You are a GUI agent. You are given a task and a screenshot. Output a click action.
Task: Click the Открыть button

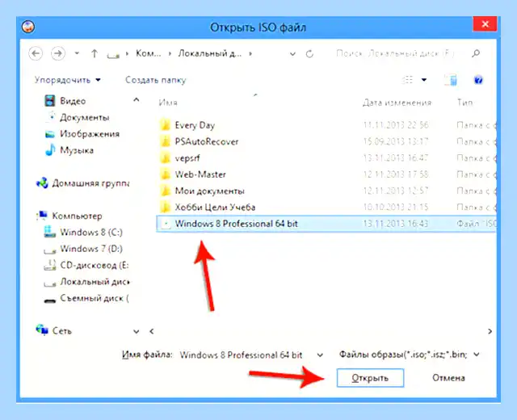point(370,378)
